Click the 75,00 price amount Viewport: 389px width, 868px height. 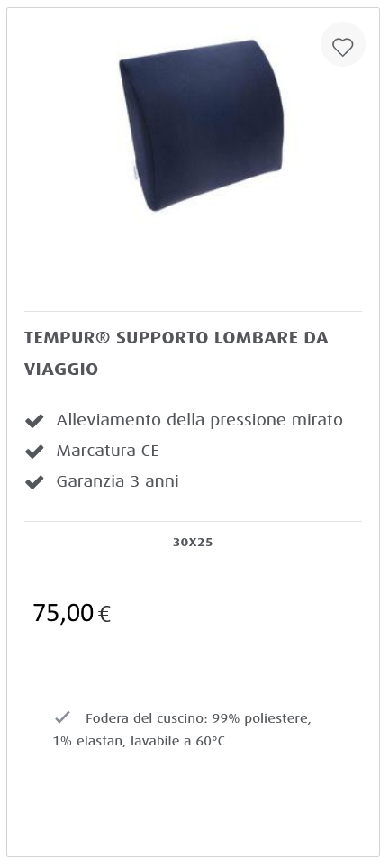coord(63,613)
